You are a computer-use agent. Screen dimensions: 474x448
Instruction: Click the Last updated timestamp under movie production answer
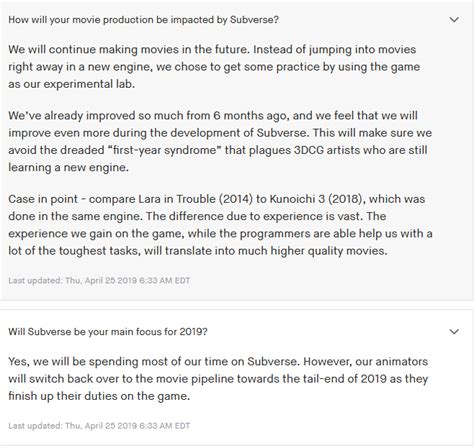click(99, 280)
